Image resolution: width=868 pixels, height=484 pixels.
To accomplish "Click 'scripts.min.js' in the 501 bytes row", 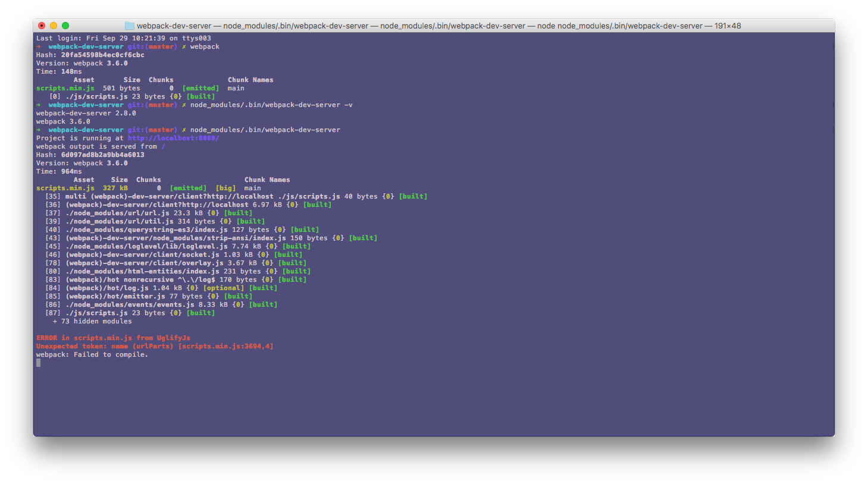I will pyautogui.click(x=65, y=88).
